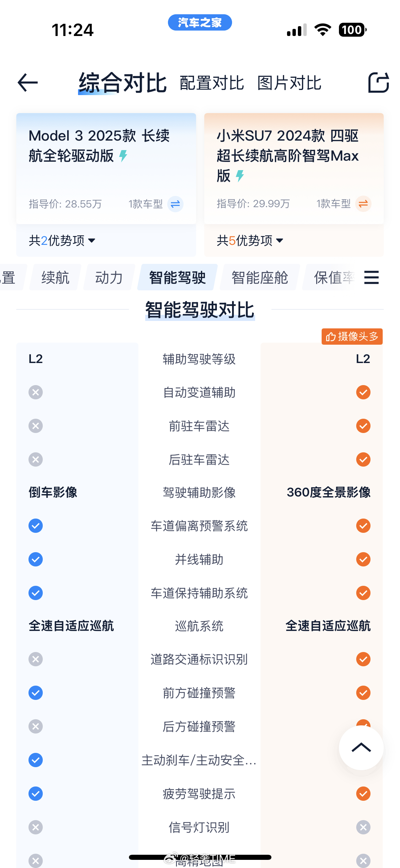Select the 智能座舱 category tab
The image size is (400, 868).
[x=260, y=277]
